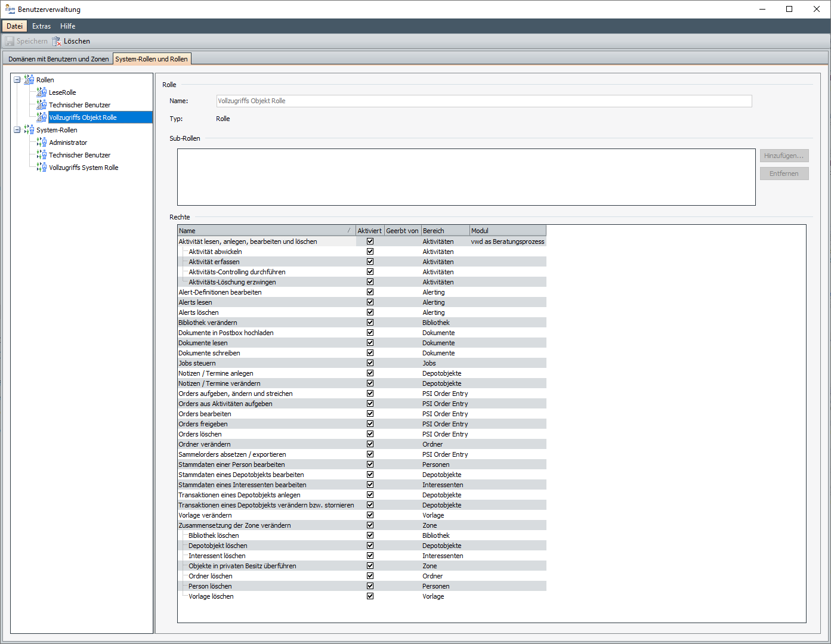Screen dimensions: 831x644
Task: Click the System-Rollen group icon
Action: click(29, 129)
